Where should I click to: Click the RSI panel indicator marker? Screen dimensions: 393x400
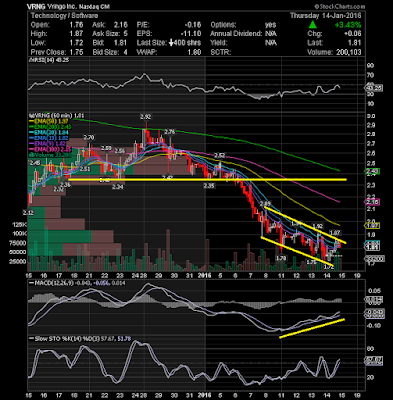31,60
